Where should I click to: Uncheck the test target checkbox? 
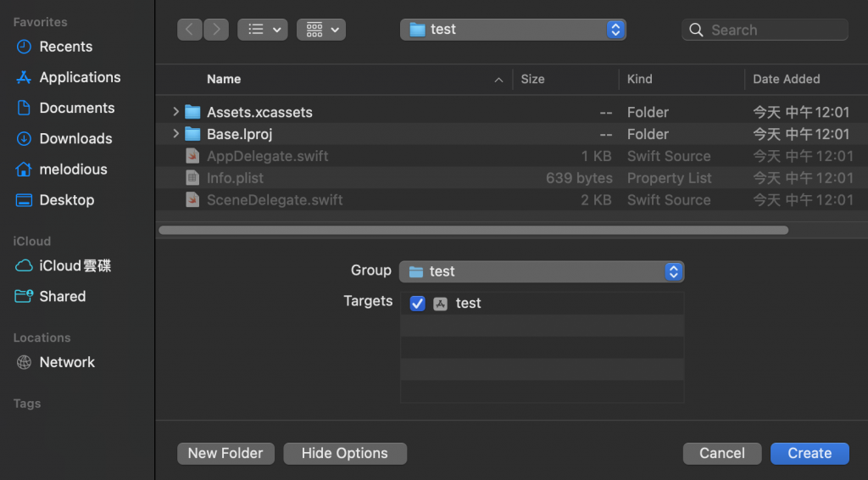[417, 304]
